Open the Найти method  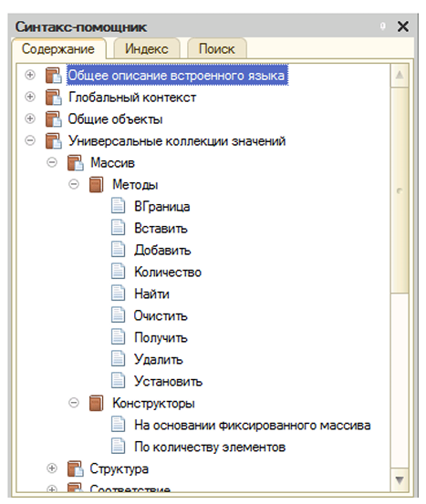[x=151, y=293]
